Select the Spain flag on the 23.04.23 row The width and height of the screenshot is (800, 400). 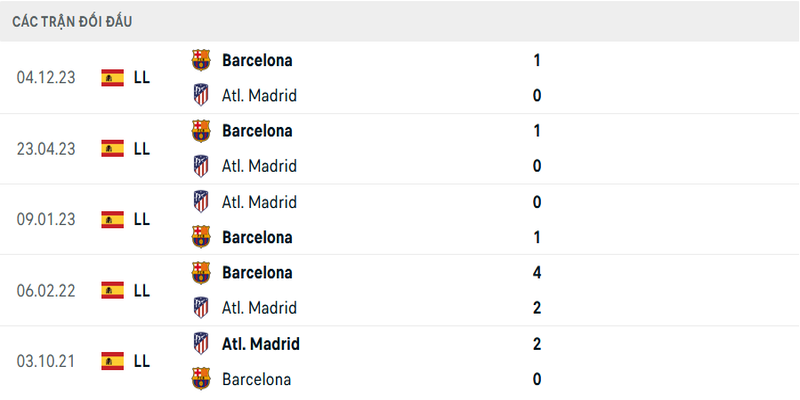pos(112,148)
